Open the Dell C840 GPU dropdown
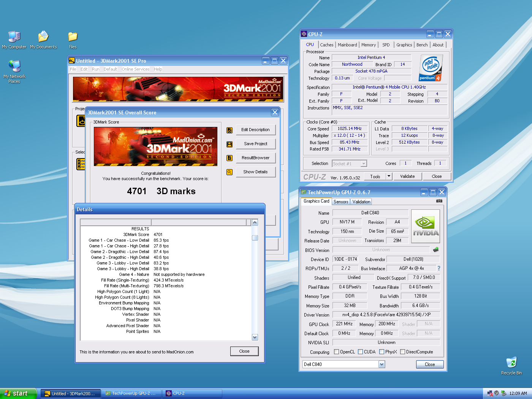Viewport: 532px width, 399px height. coord(382,364)
